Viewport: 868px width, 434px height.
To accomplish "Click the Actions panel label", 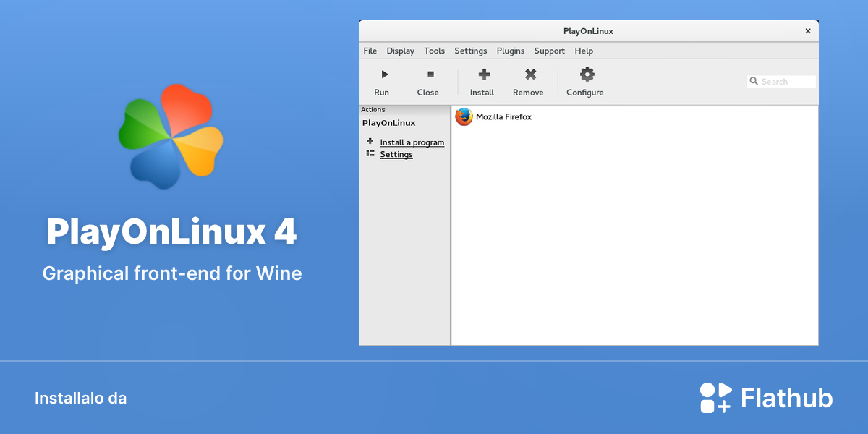I will click(x=373, y=110).
